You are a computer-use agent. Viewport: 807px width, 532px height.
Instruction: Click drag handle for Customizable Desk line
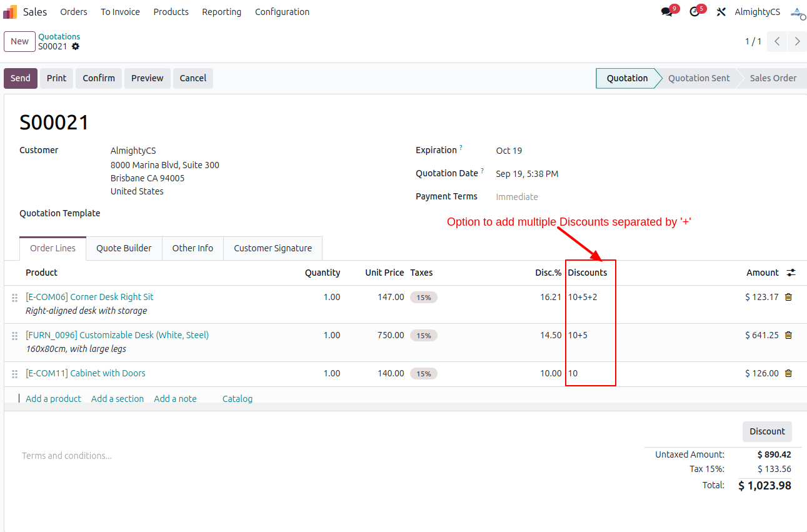pyautogui.click(x=14, y=336)
